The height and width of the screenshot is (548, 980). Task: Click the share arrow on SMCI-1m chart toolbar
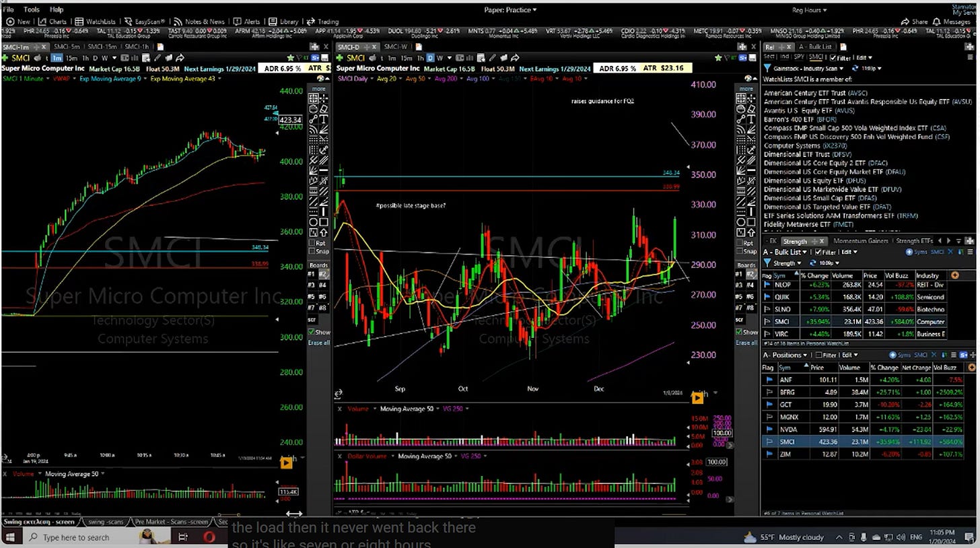pyautogui.click(x=180, y=58)
